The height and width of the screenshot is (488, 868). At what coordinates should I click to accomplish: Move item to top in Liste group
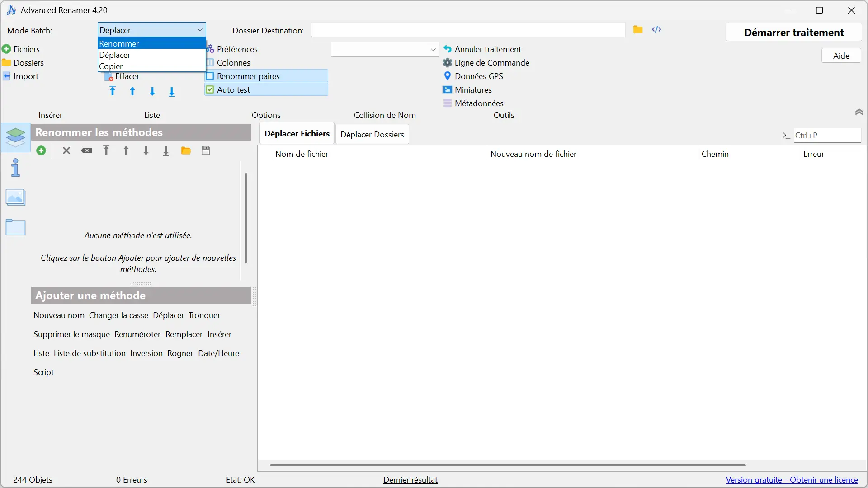113,91
